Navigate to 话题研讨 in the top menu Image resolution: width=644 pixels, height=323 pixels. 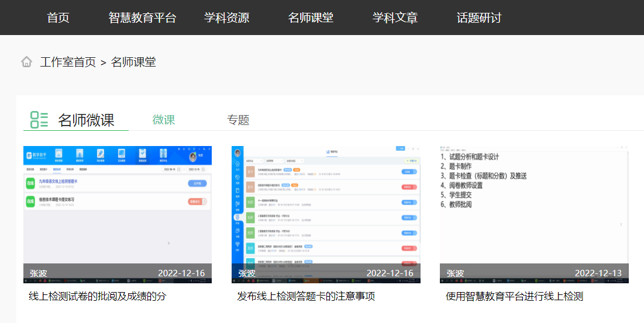pyautogui.click(x=479, y=18)
